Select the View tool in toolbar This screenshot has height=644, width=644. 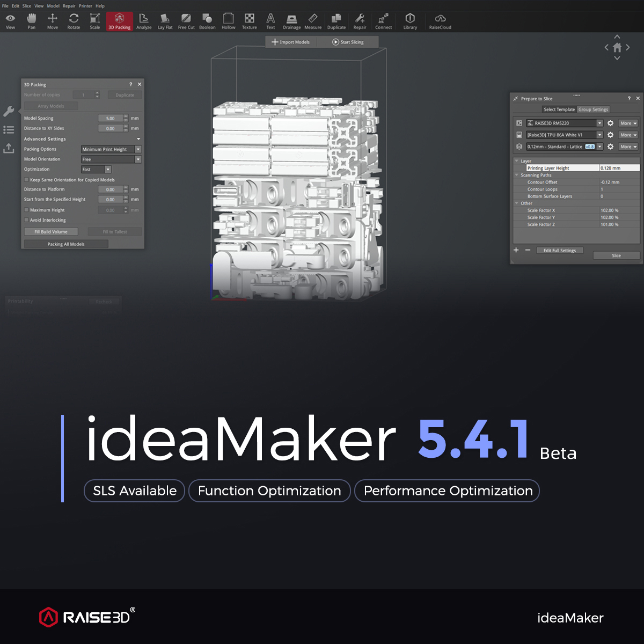pos(10,21)
